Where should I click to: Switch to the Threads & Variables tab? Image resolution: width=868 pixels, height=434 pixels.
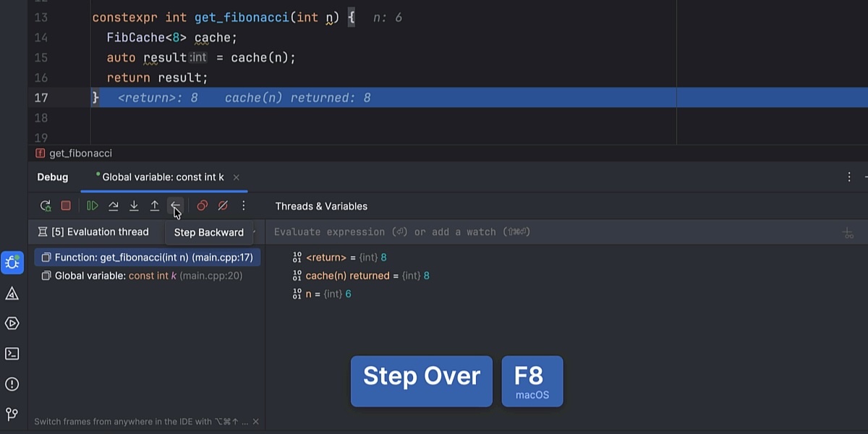click(321, 206)
